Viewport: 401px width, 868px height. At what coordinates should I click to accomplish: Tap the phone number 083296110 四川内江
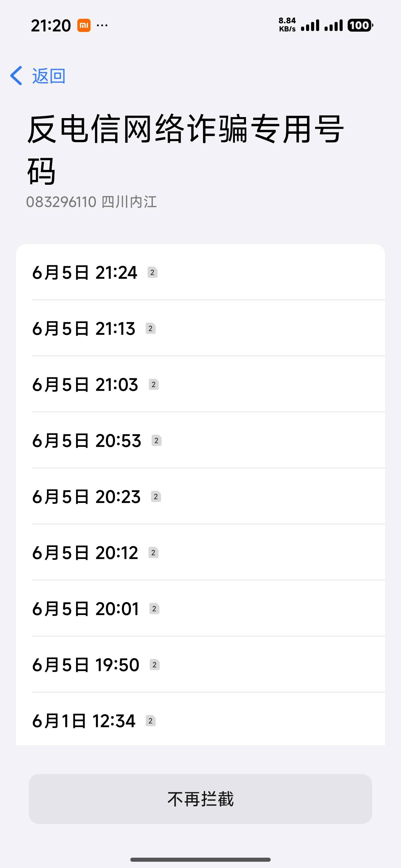[x=91, y=202]
